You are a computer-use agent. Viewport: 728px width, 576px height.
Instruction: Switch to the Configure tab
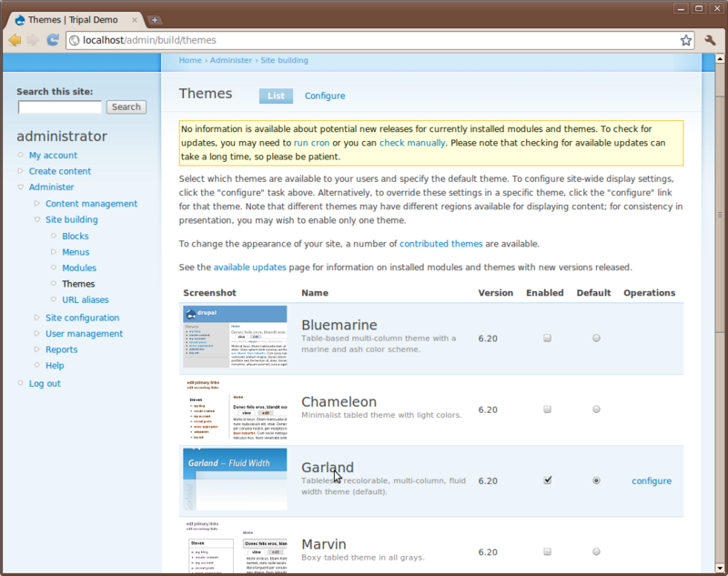click(325, 96)
